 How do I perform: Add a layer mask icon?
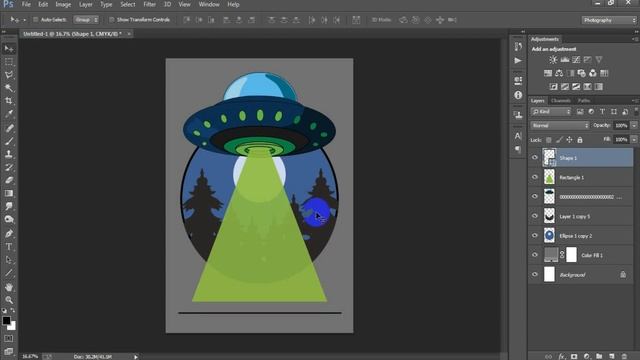[574, 356]
